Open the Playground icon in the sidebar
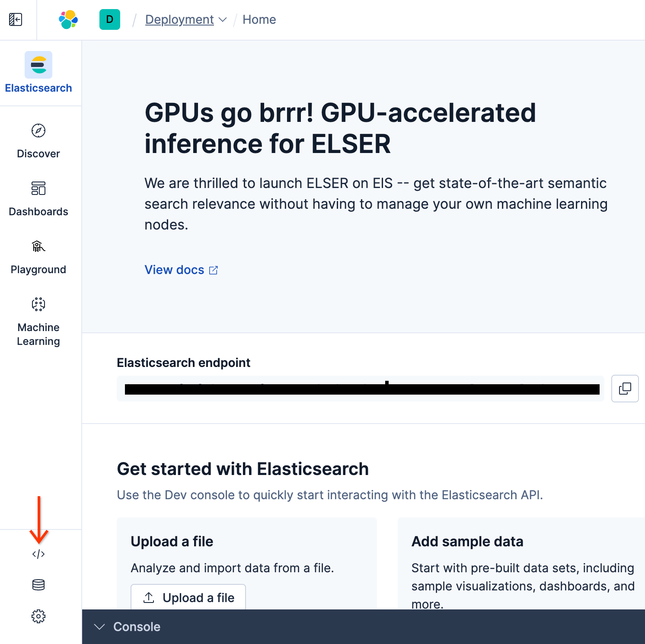Screen dimensions: 645x644 coord(38,246)
